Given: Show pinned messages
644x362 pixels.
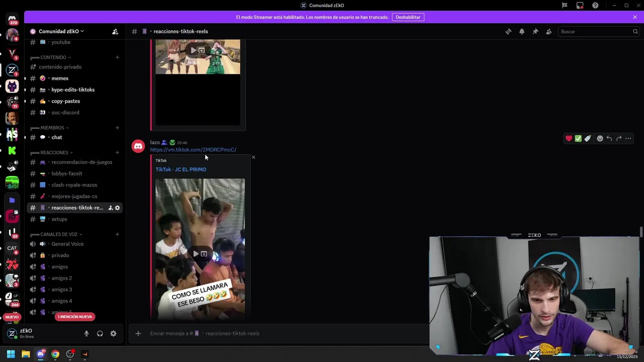Looking at the screenshot, I should click(535, 31).
